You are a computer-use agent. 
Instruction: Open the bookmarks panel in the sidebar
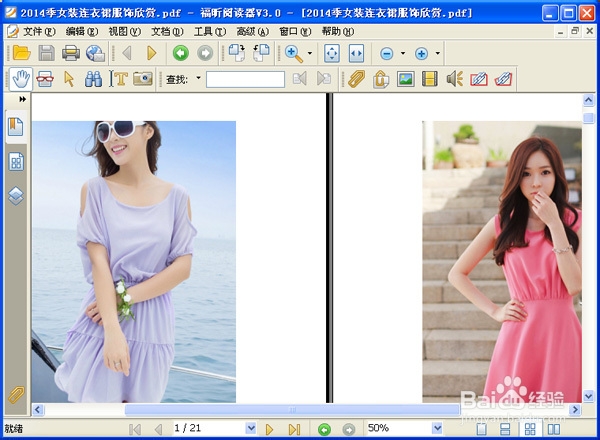(16, 127)
